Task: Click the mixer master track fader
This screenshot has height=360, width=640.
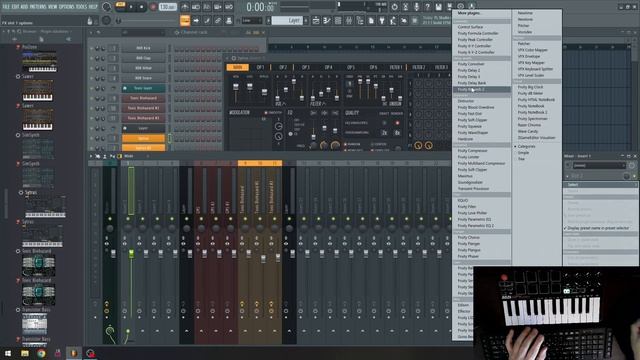Action: (x=113, y=253)
